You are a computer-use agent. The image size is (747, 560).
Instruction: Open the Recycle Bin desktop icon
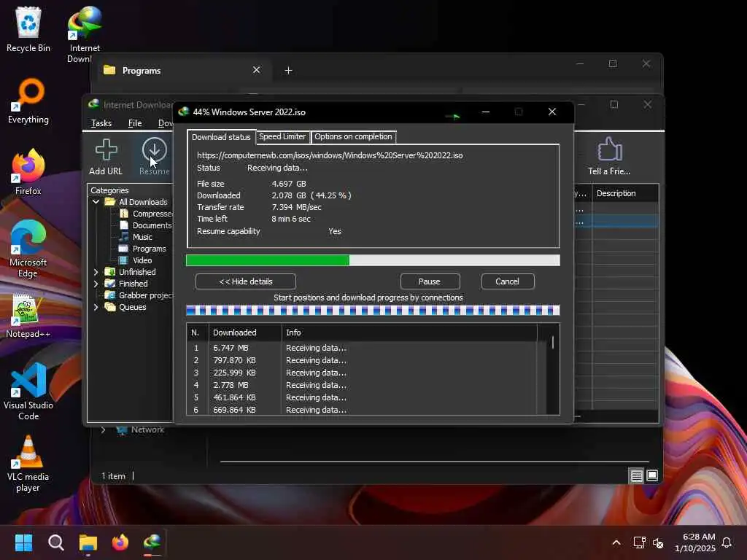coord(28,28)
